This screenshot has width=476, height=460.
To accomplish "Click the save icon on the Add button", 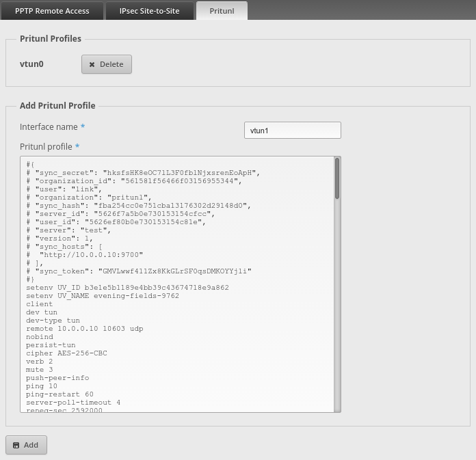I will click(16, 445).
